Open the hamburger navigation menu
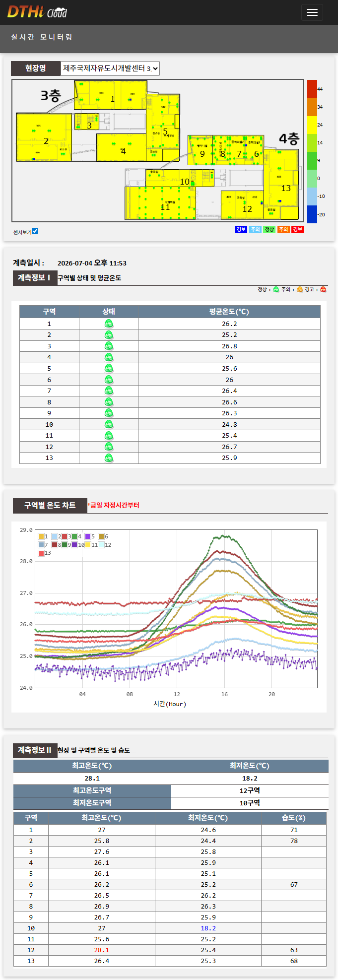 coord(312,12)
